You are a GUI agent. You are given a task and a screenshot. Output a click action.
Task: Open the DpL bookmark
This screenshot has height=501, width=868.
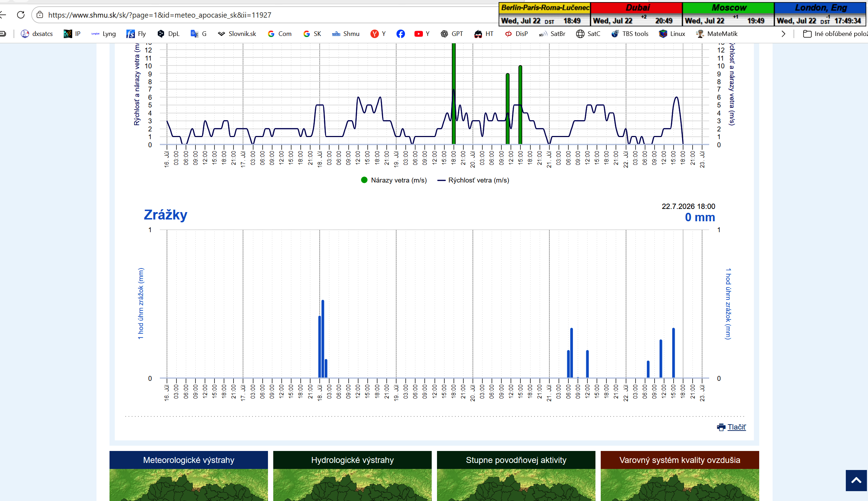click(168, 34)
